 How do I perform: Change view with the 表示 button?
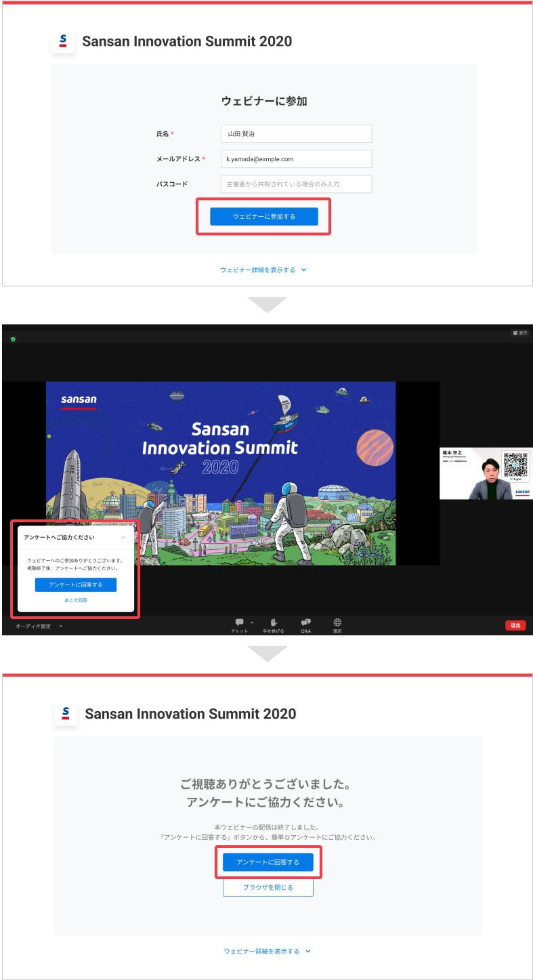click(x=519, y=333)
